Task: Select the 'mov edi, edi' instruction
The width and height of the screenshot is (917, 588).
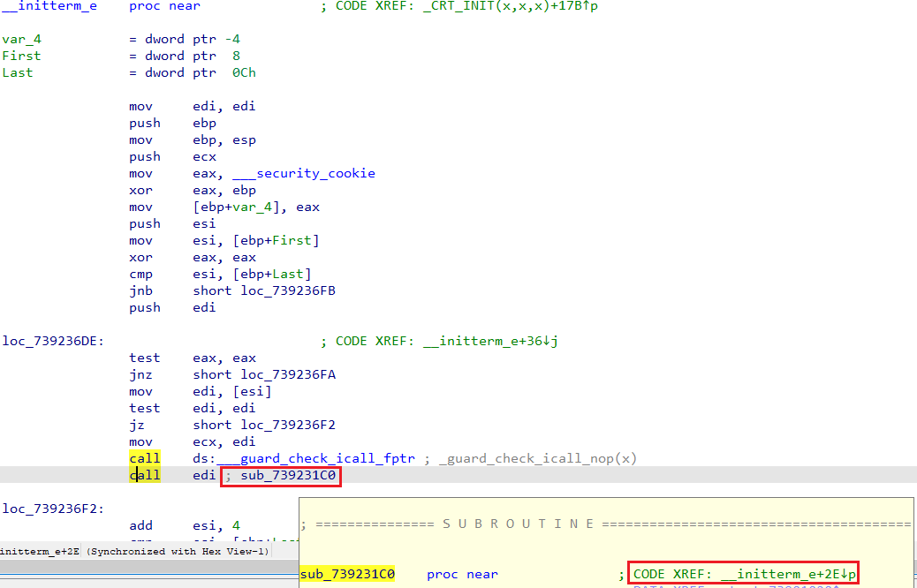Action: (192, 106)
